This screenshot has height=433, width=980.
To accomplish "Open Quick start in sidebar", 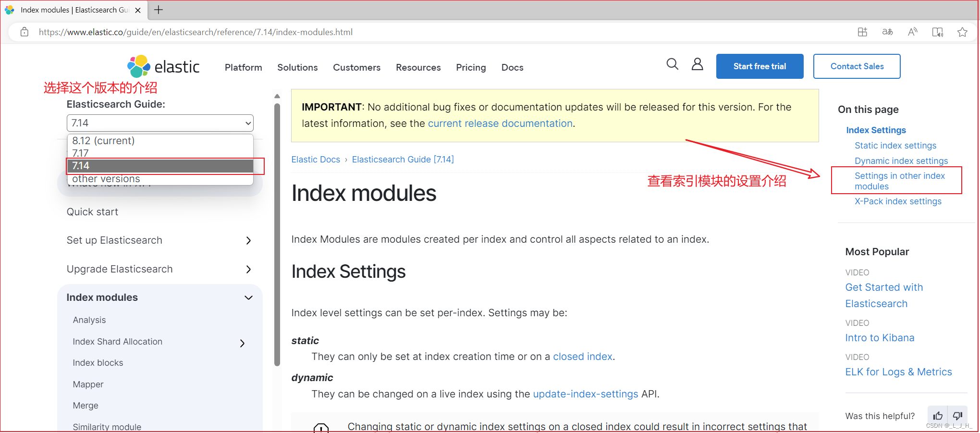I will (92, 212).
